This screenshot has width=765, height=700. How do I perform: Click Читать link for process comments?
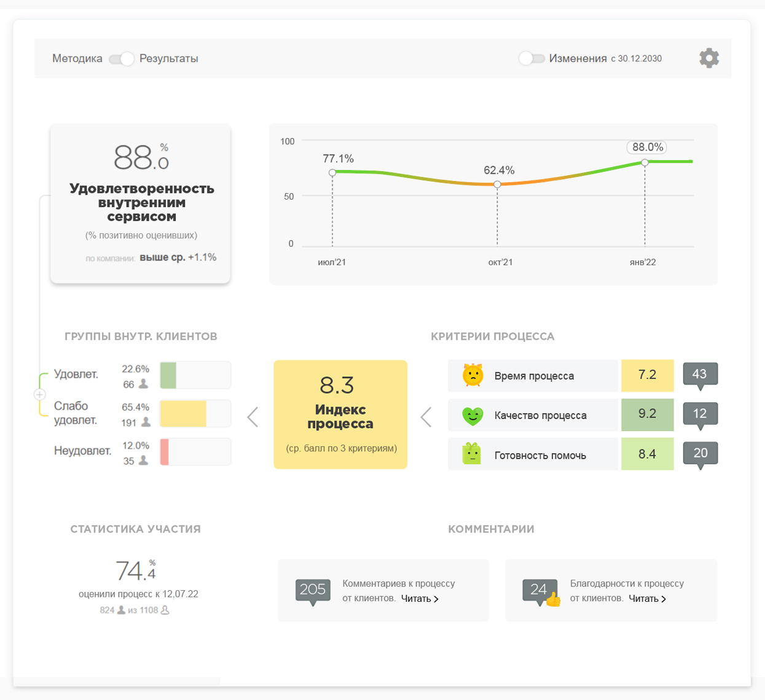[x=420, y=599]
